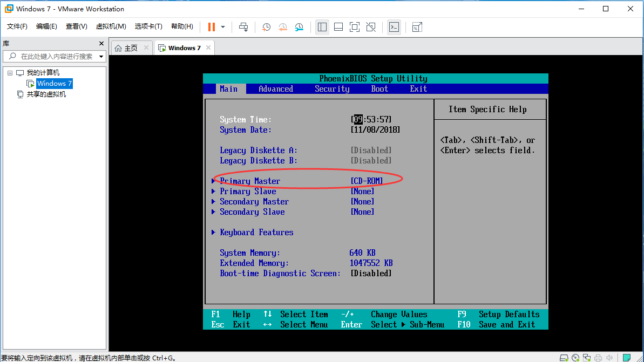Open the 编辑(E) menu
The height and width of the screenshot is (362, 644).
click(46, 26)
